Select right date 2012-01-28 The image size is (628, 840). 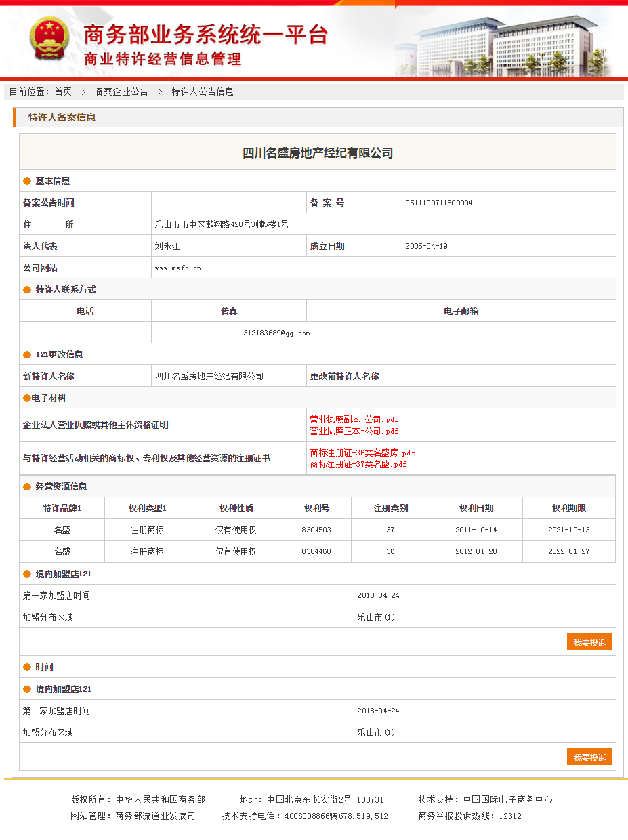coord(476,551)
